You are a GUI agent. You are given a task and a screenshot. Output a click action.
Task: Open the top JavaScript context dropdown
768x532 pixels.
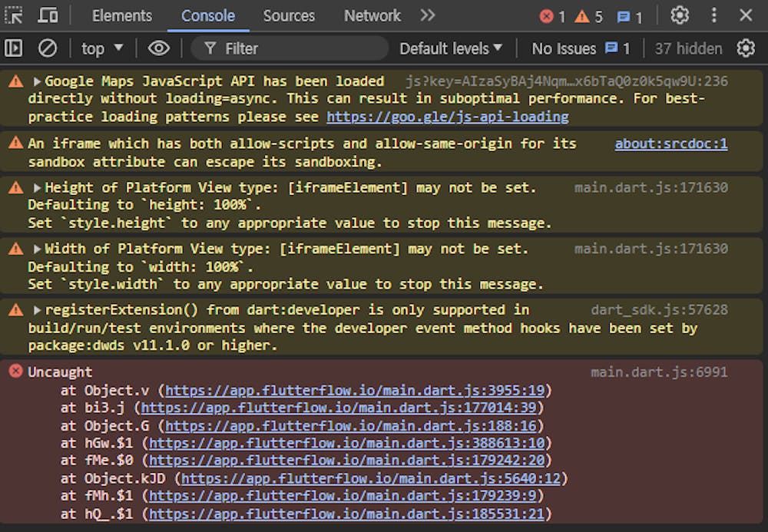102,48
